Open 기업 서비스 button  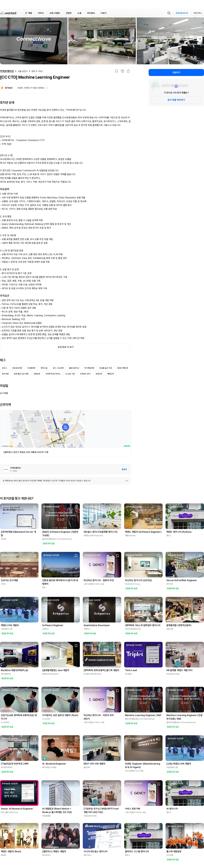tap(197, 13)
